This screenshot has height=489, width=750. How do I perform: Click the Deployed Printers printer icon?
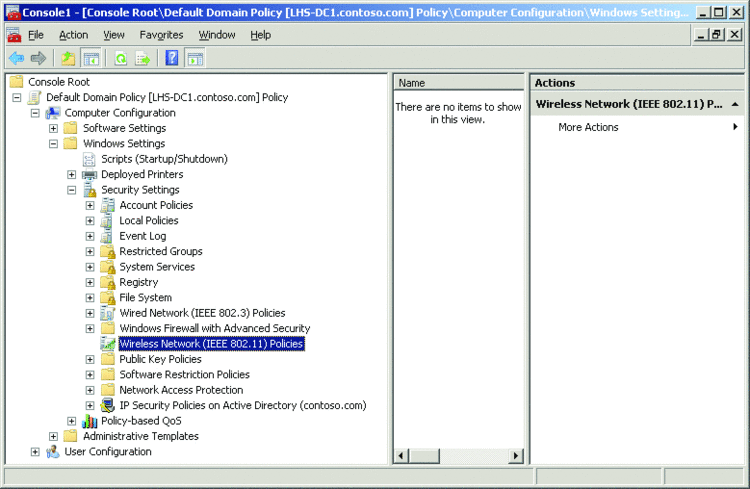[89, 175]
